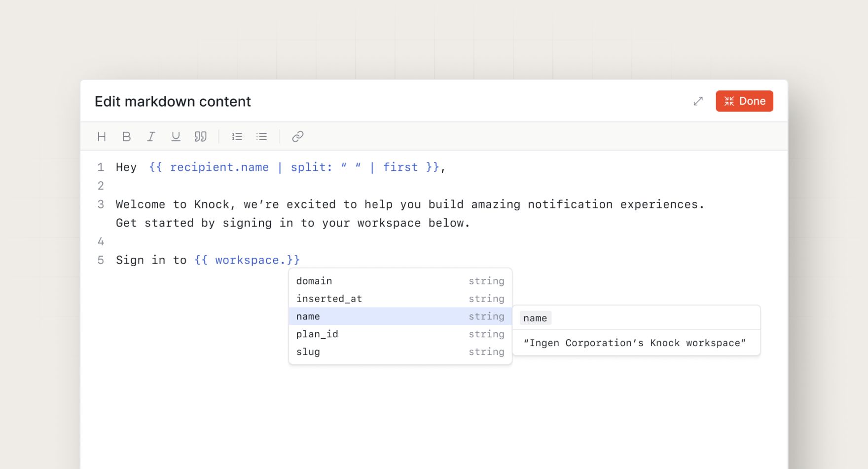868x469 pixels.
Task: Toggle italic text formatting
Action: point(151,136)
